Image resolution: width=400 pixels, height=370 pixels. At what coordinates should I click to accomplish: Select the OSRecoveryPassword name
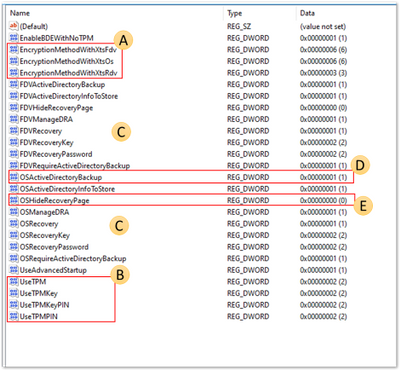54,247
